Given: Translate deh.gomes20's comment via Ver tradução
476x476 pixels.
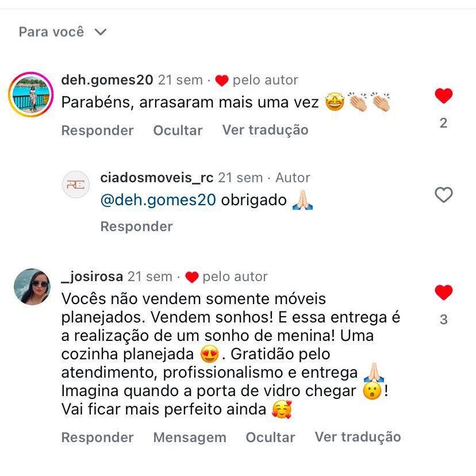Looking at the screenshot, I should tap(266, 130).
